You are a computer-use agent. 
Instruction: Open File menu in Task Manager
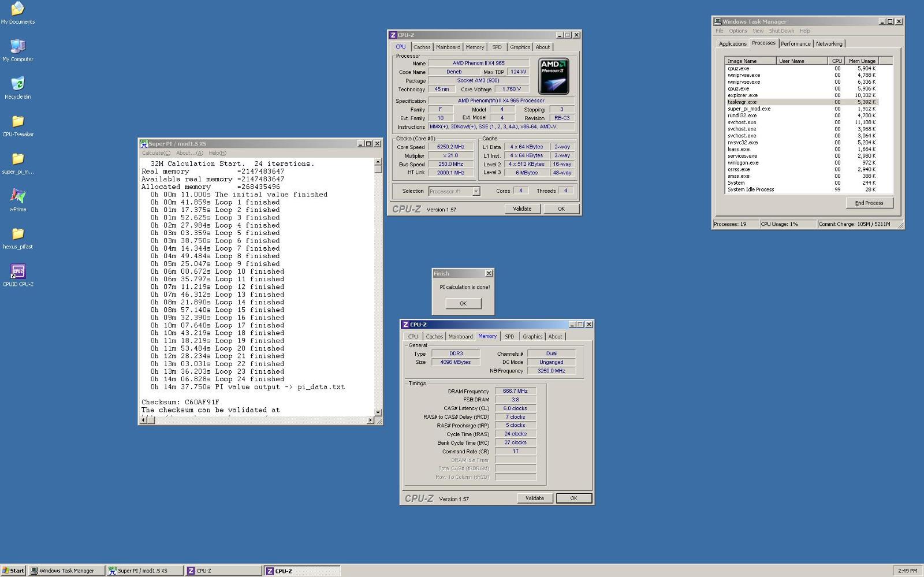(x=720, y=31)
